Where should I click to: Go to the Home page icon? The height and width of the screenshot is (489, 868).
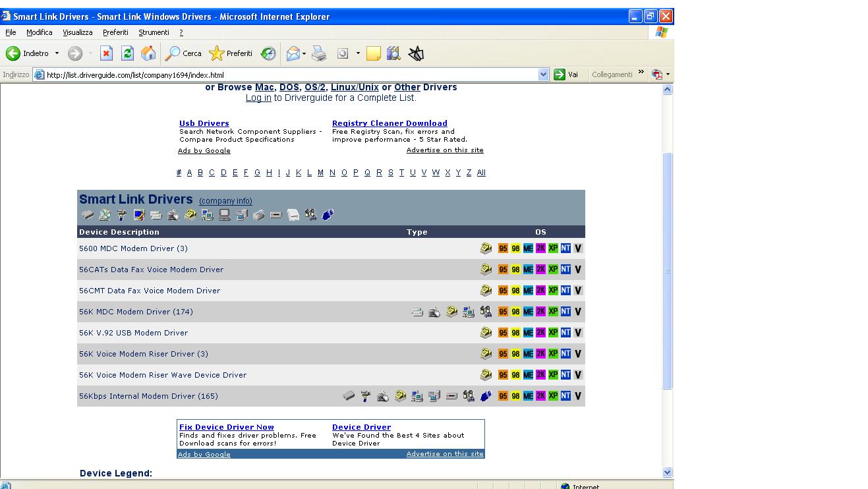click(x=149, y=53)
